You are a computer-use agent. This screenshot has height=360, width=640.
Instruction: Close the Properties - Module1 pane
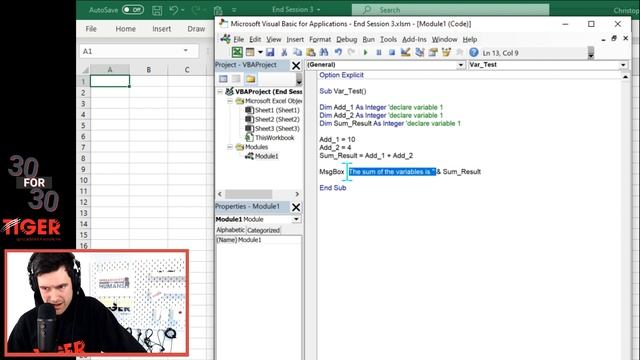[296, 207]
